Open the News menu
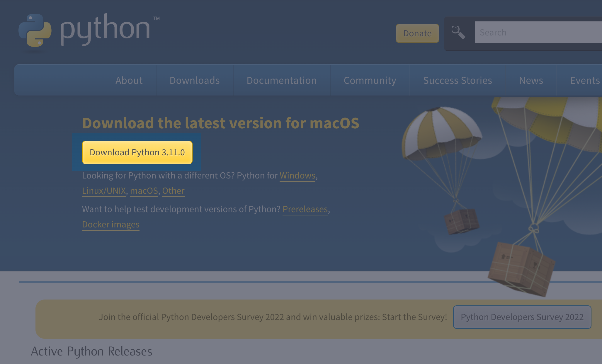 click(531, 80)
